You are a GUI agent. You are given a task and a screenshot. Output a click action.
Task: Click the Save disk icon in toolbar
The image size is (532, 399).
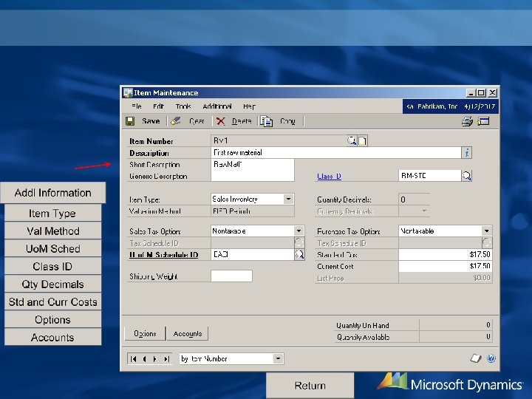(130, 121)
